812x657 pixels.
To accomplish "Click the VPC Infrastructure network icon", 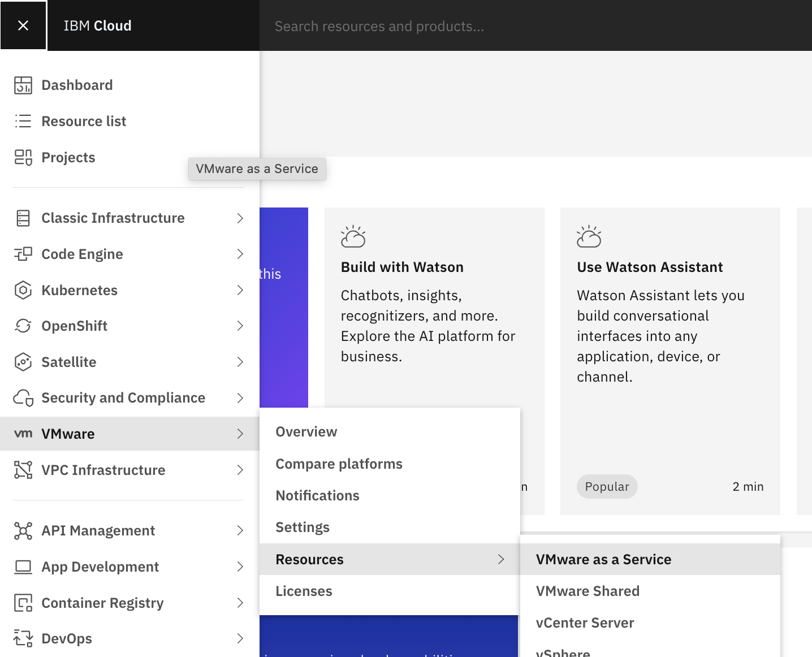I will (x=23, y=470).
